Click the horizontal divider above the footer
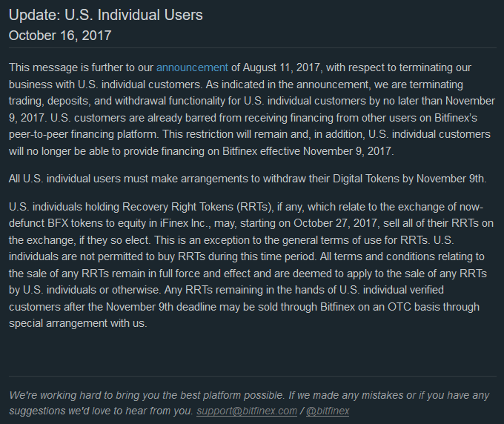This screenshot has height=424, width=504. [253, 376]
